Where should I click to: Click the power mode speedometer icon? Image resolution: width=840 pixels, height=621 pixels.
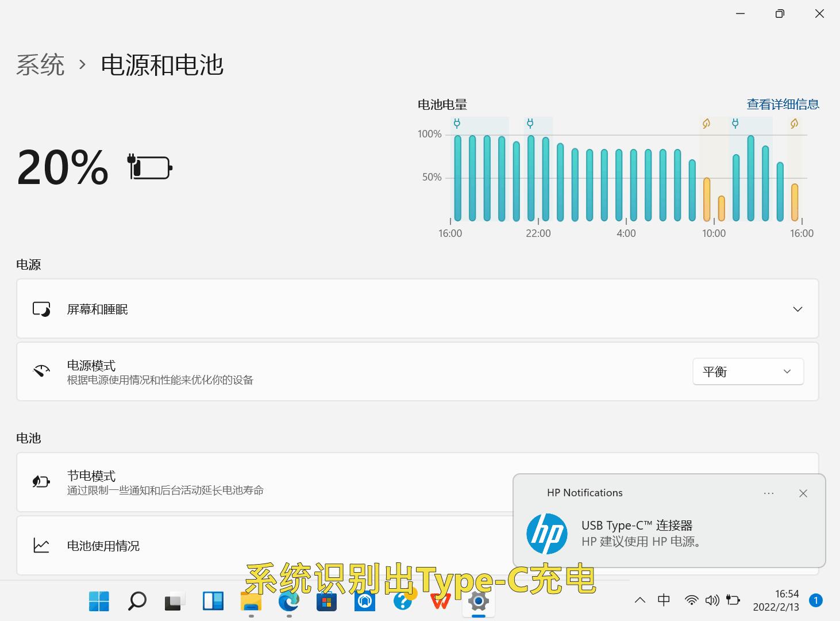(x=41, y=371)
